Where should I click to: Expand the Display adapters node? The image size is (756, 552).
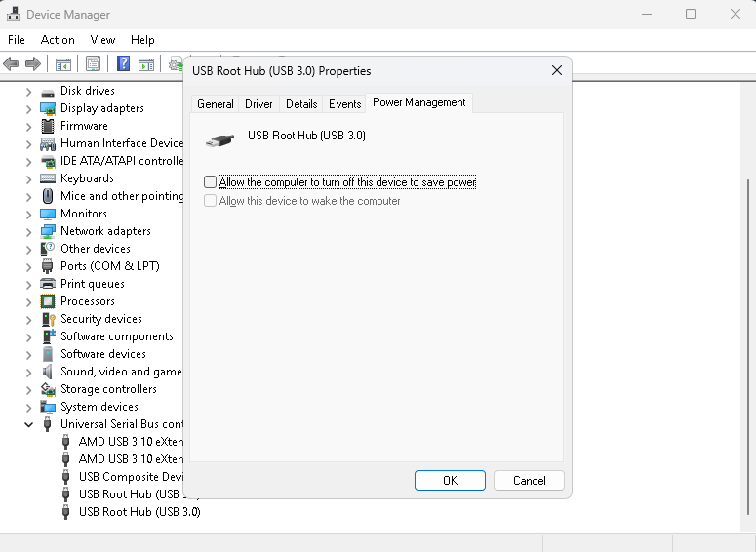[29, 109]
